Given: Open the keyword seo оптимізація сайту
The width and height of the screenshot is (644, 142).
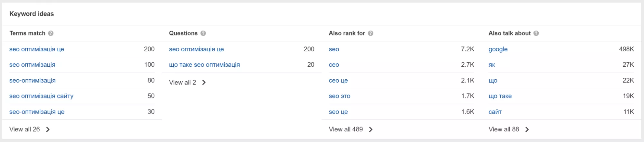Looking at the screenshot, I should point(41,96).
